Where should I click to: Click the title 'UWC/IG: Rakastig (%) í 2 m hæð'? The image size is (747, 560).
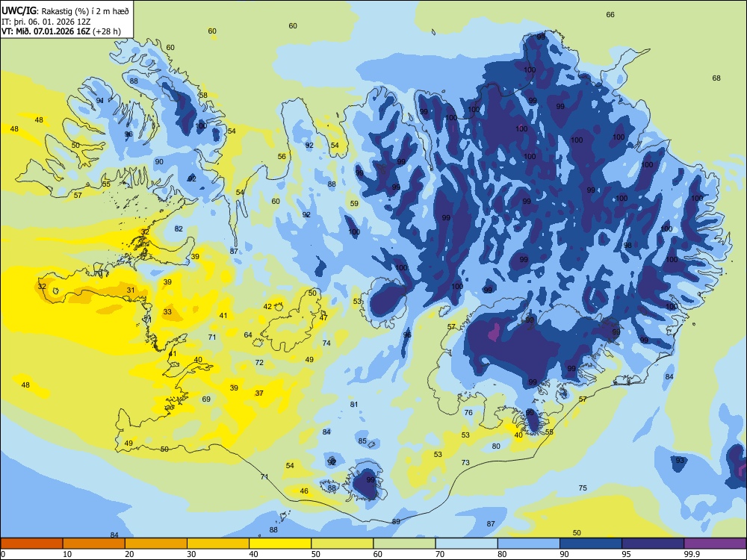[65, 11]
